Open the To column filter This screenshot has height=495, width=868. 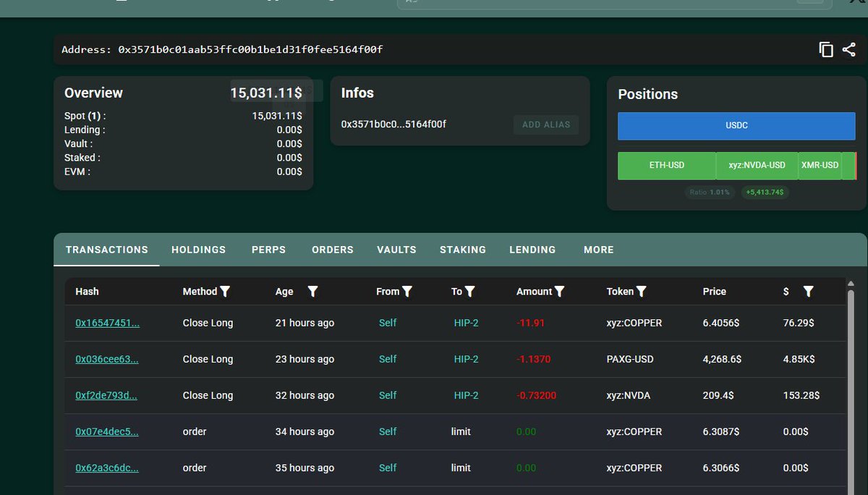tap(470, 291)
